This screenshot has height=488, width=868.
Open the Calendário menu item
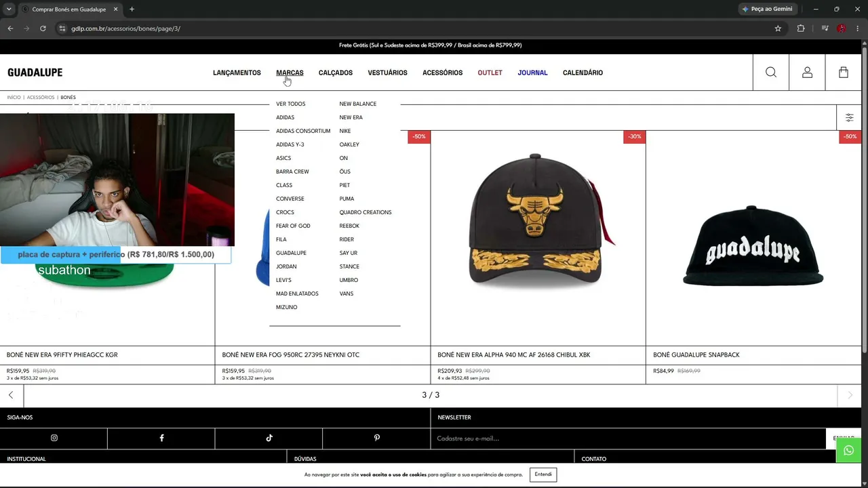click(x=583, y=73)
